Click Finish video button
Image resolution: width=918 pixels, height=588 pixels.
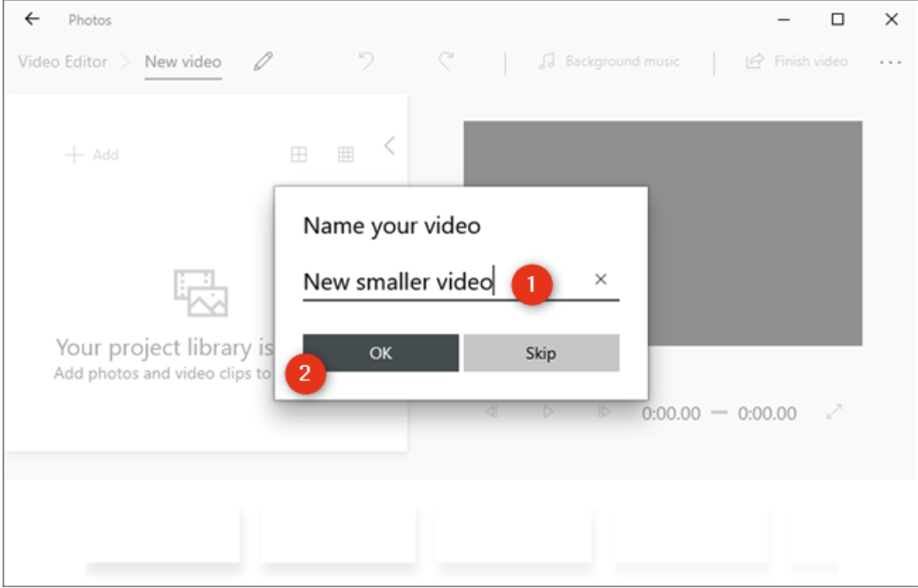tap(797, 62)
